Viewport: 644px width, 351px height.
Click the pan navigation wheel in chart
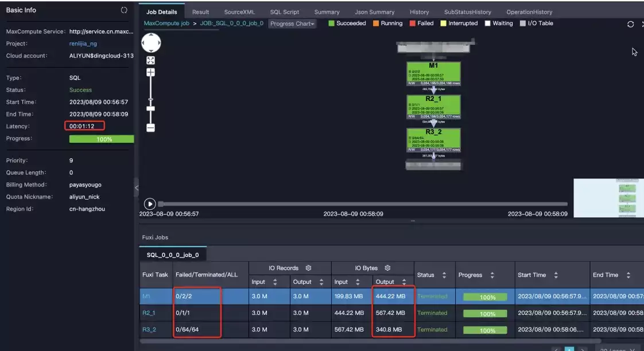pos(151,42)
